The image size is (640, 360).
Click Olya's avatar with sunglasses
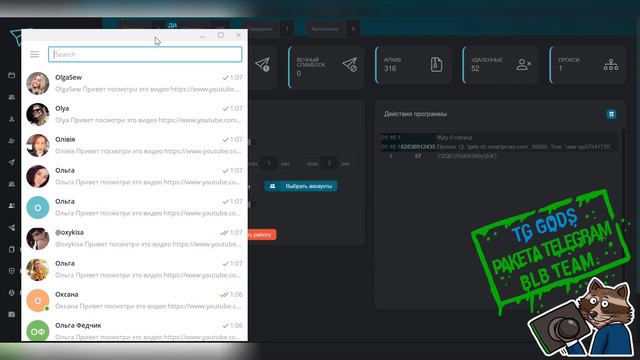tap(38, 114)
